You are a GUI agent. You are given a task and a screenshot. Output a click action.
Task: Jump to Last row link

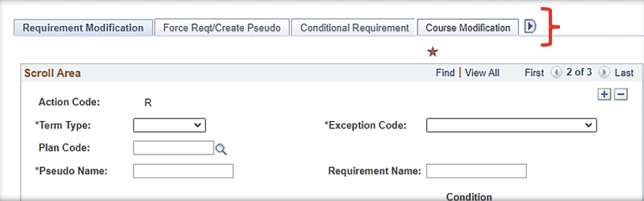coord(624,73)
